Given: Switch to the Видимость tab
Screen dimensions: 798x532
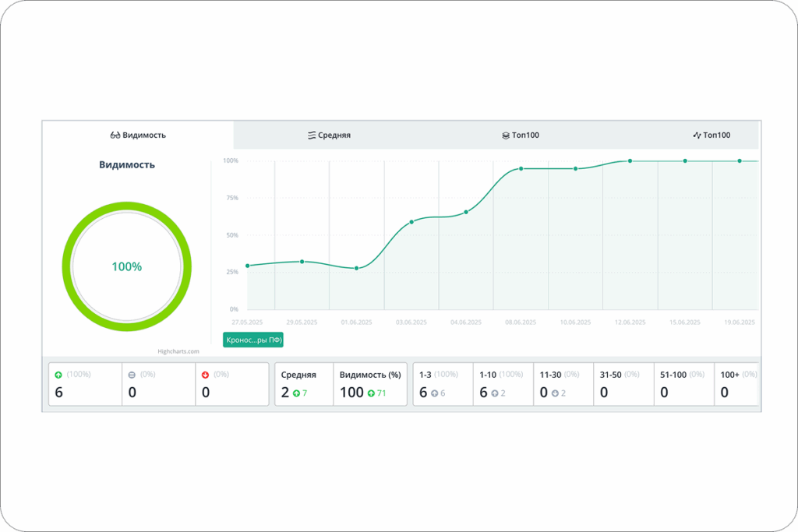Looking at the screenshot, I should pos(138,136).
